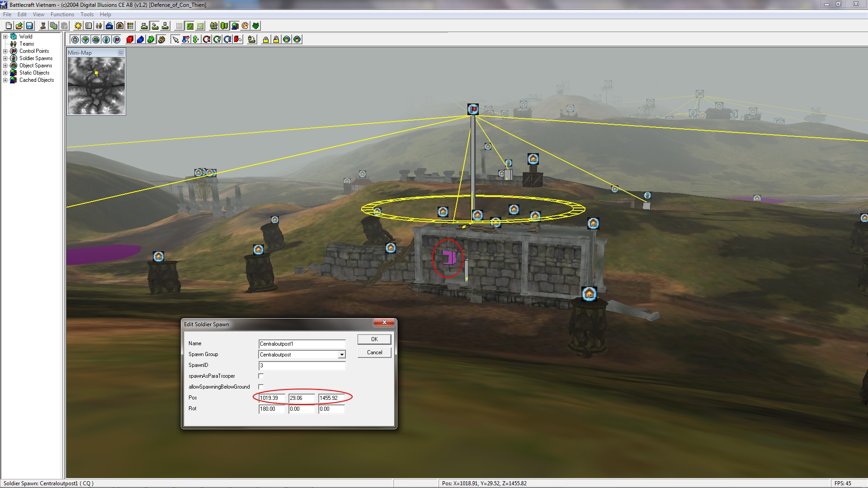Click the red-green grid toolbar icon
This screenshot has width=868, height=488.
click(130, 26)
